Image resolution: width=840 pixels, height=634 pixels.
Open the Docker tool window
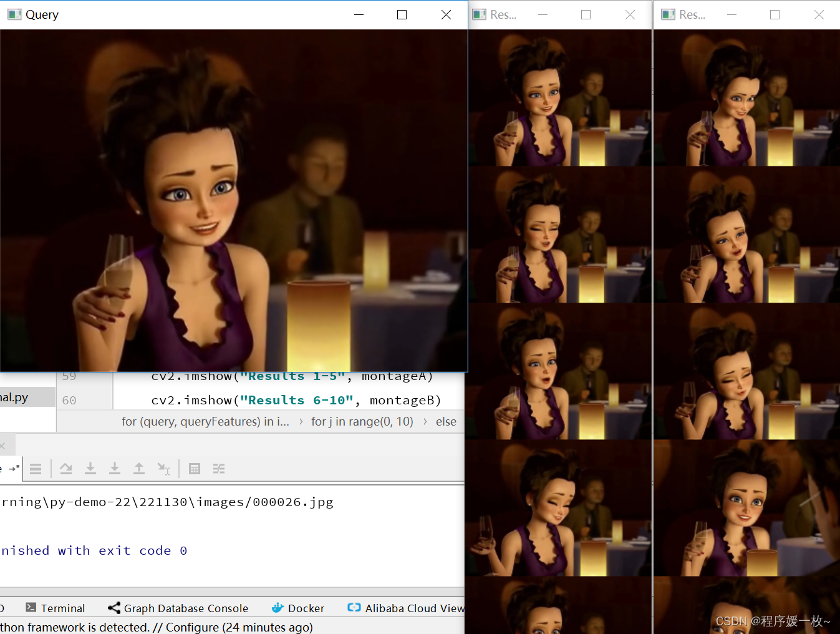pyautogui.click(x=298, y=608)
